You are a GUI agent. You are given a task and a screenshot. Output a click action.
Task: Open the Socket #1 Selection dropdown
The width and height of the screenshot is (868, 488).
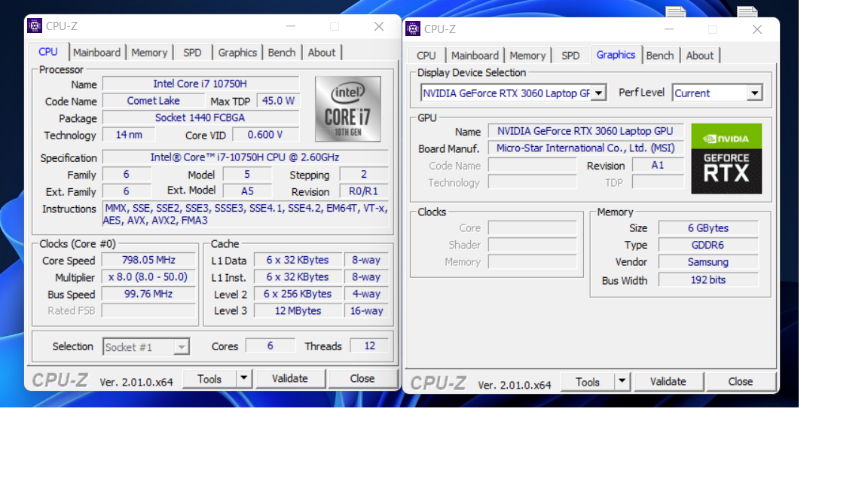coord(146,347)
